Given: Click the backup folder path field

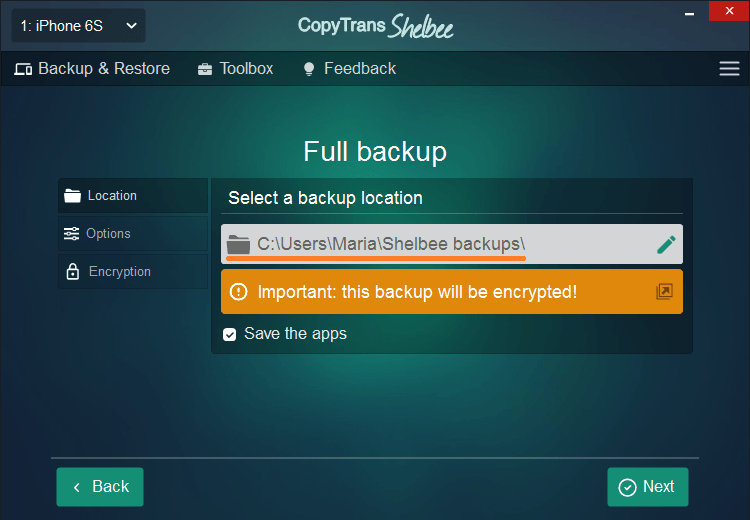Looking at the screenshot, I should pos(452,244).
